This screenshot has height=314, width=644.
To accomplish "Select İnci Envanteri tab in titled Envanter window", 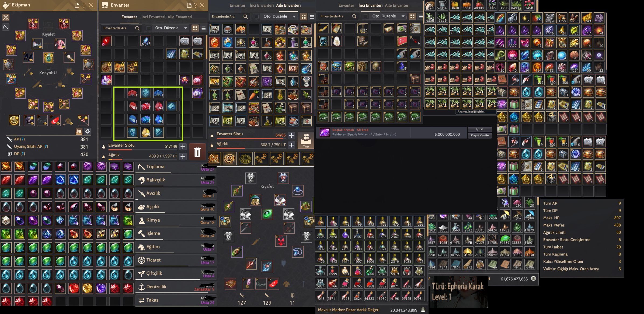I will [x=154, y=17].
